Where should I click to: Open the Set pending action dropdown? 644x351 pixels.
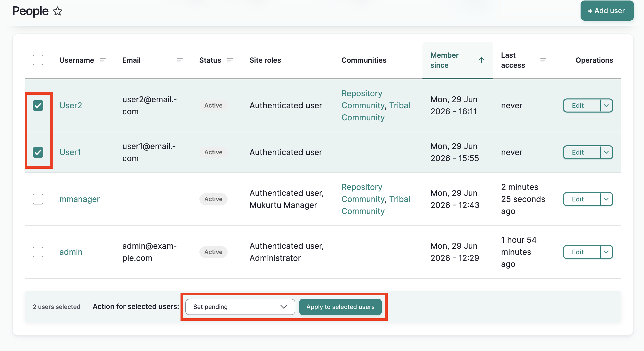tap(240, 307)
